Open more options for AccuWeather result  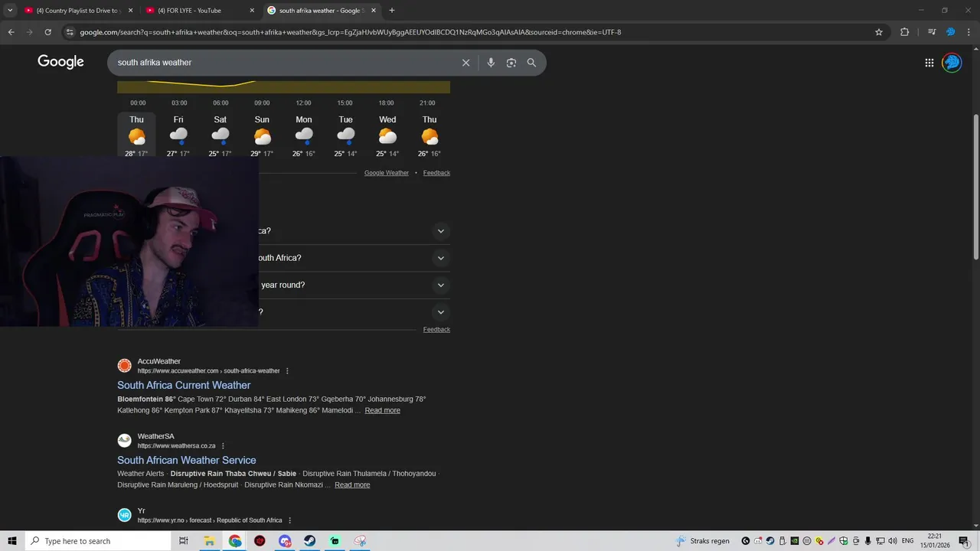(x=287, y=371)
